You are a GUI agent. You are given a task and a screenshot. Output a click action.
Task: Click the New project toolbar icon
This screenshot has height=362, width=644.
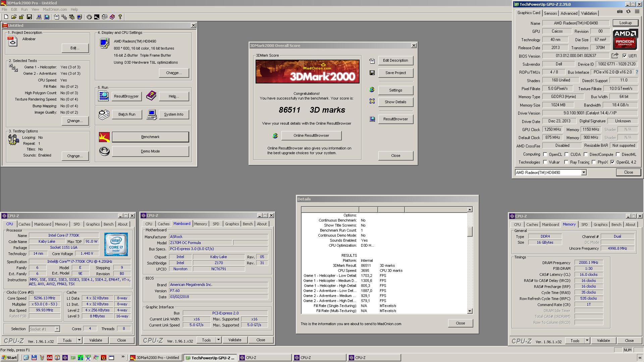(x=6, y=17)
